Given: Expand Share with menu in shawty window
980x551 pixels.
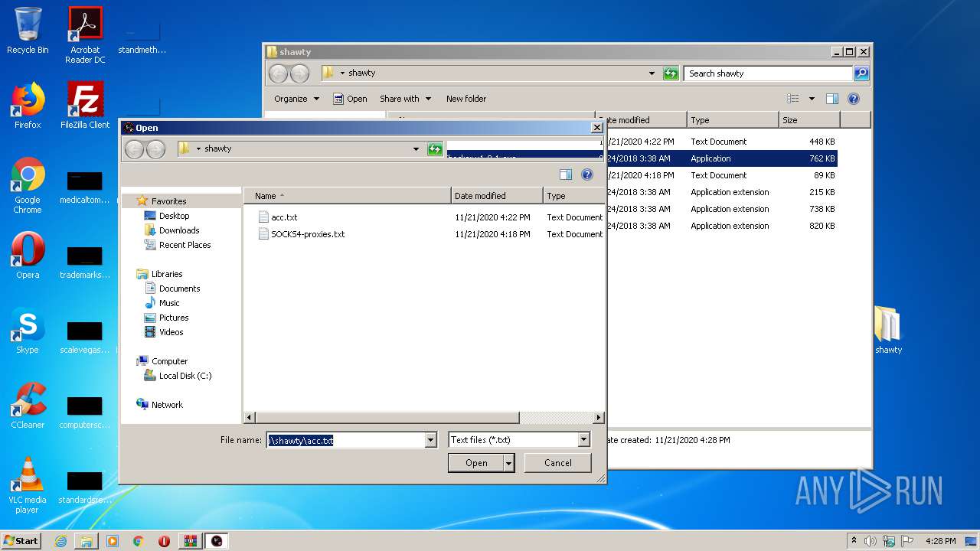Looking at the screenshot, I should [x=406, y=99].
